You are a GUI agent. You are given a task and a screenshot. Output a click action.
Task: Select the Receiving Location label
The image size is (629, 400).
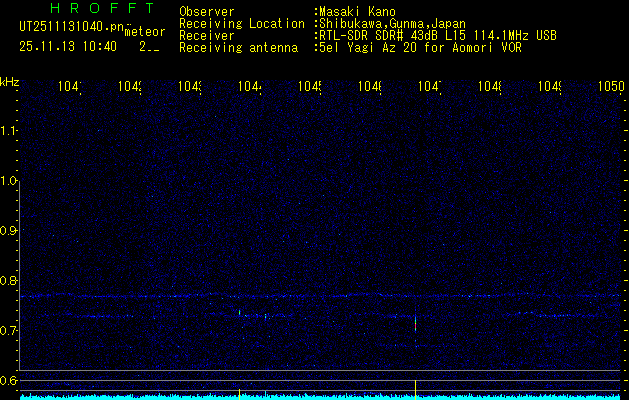pyautogui.click(x=241, y=23)
